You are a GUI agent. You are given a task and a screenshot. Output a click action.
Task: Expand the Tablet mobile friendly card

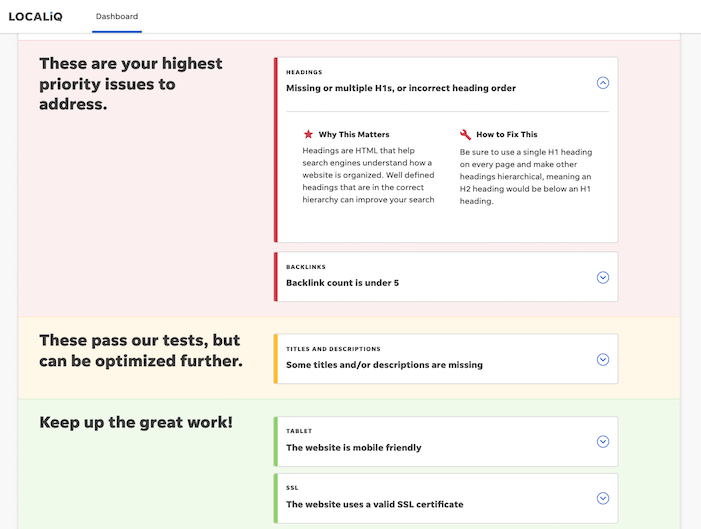[x=603, y=441]
